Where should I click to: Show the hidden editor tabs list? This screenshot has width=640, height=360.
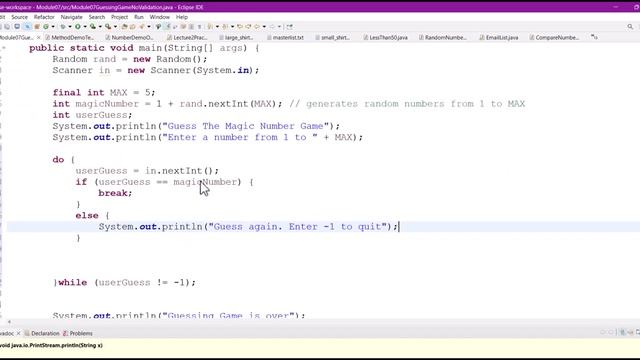click(594, 37)
